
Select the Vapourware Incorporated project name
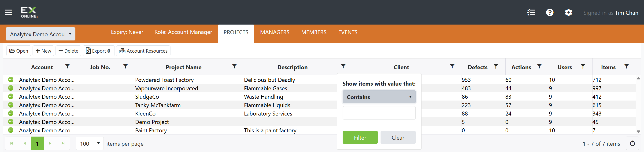[167, 88]
